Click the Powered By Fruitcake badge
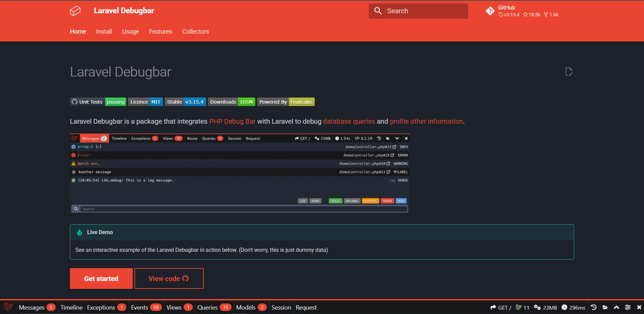Screen dimensions: 644x314 [286, 102]
